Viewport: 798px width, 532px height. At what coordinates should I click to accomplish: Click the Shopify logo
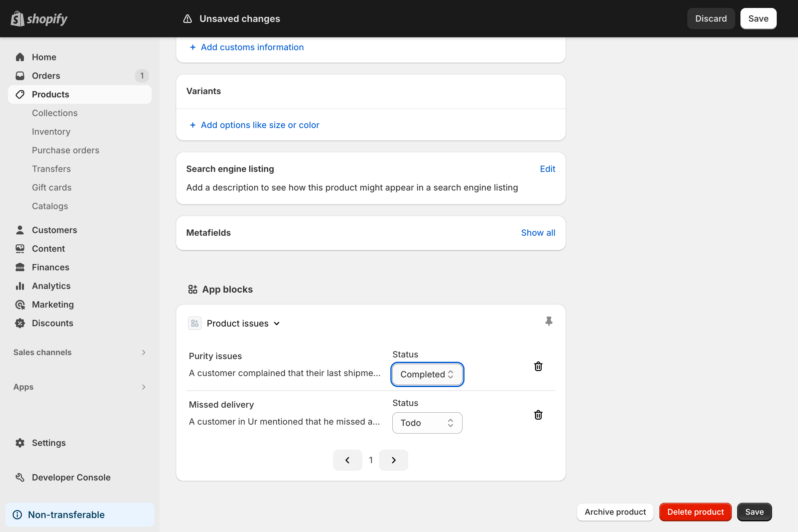coord(39,19)
